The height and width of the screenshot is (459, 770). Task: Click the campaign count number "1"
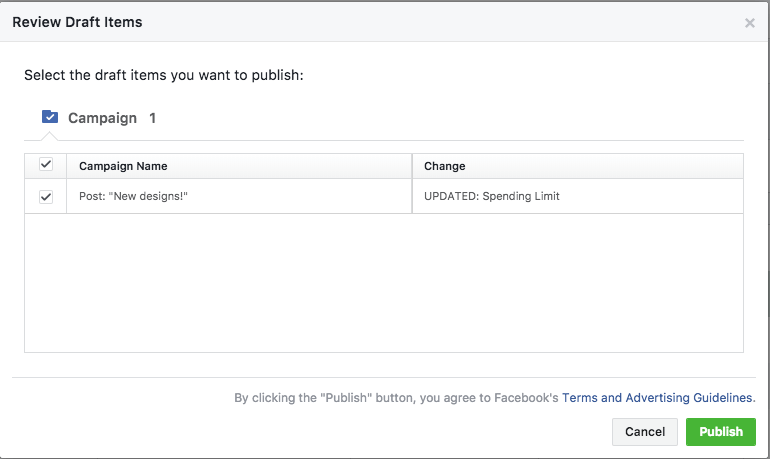click(x=153, y=118)
